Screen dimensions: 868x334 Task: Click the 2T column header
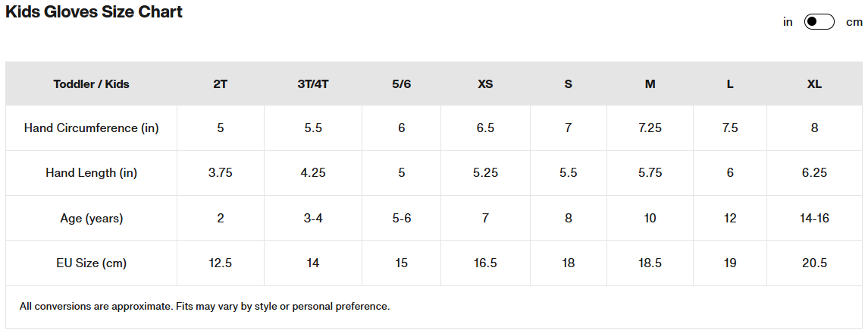[x=221, y=84]
